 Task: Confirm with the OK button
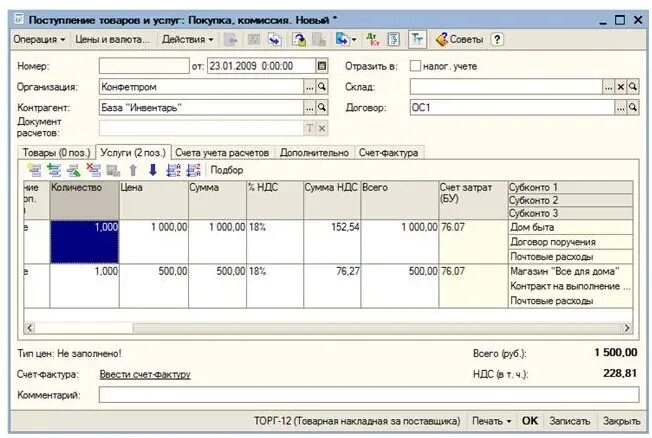click(529, 421)
